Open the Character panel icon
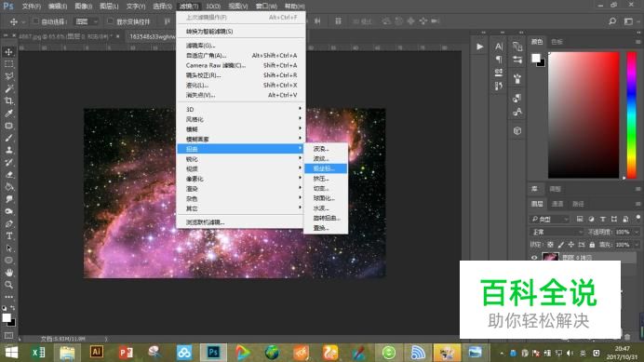This screenshot has width=644, height=362. (x=499, y=47)
